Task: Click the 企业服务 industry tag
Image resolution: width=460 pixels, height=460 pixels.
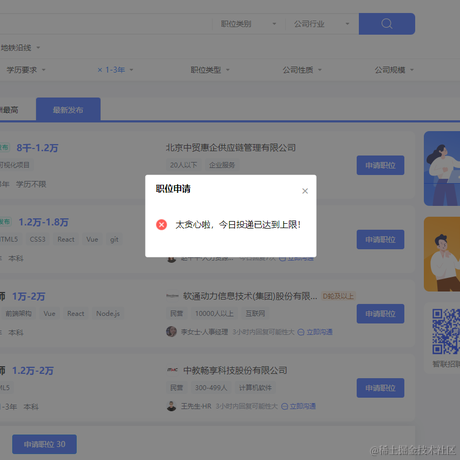Action: click(222, 165)
